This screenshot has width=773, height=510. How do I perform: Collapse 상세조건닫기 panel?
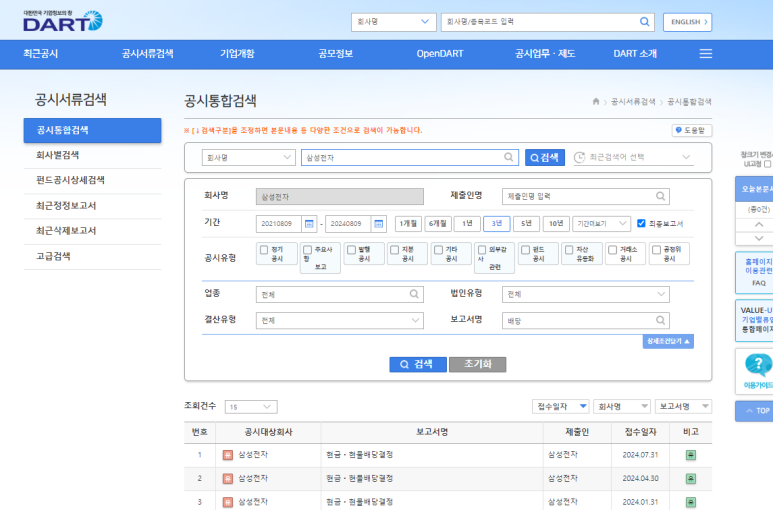[668, 341]
